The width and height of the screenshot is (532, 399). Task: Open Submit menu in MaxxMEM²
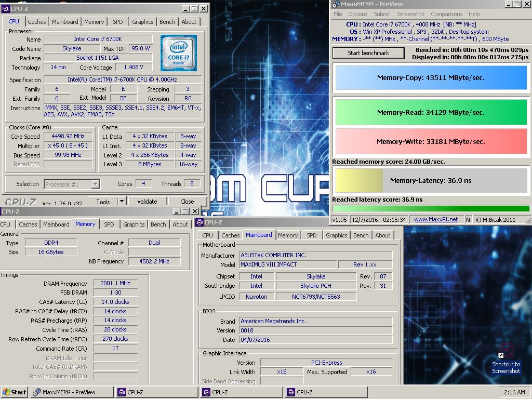pyautogui.click(x=382, y=14)
